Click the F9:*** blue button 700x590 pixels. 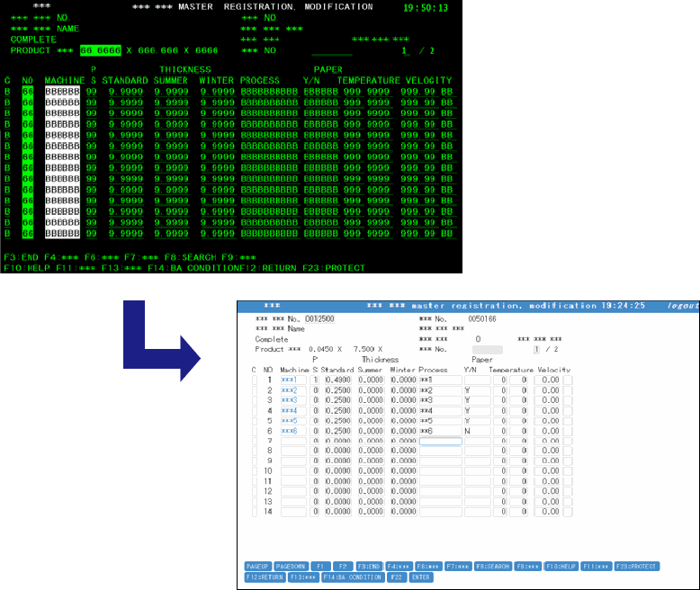point(527,567)
